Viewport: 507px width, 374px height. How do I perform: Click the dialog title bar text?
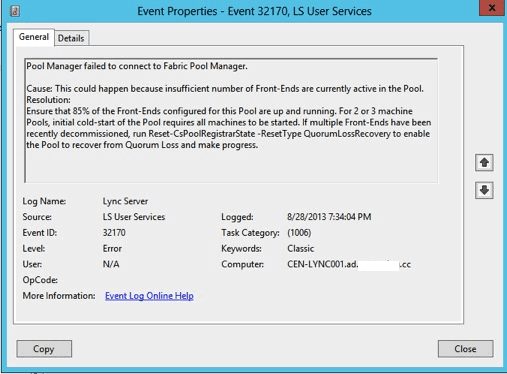[254, 11]
